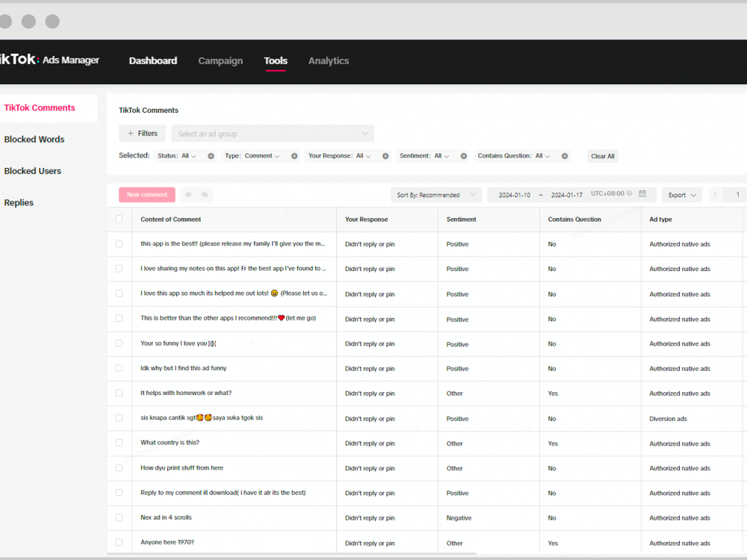Go to previous page arrow
Screen dimensions: 747x560
715,195
